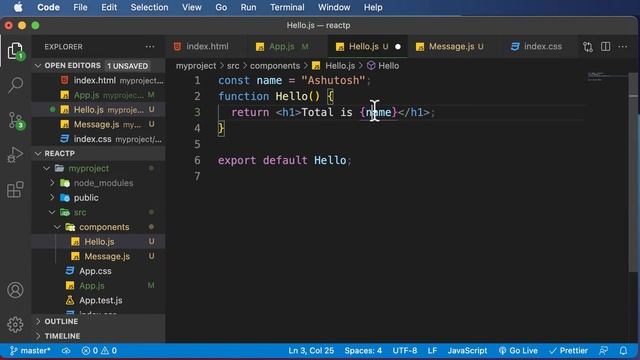
Task: Open the Run and Debug view
Action: [16, 155]
